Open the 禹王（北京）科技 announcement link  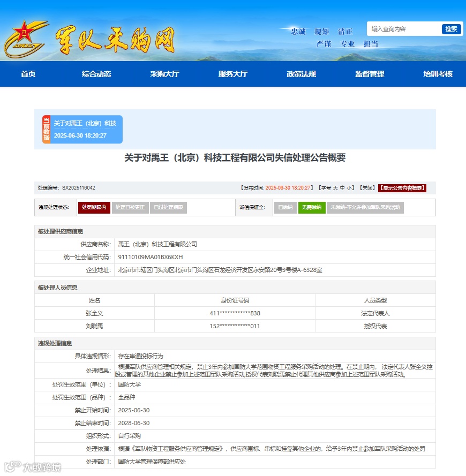click(87, 123)
